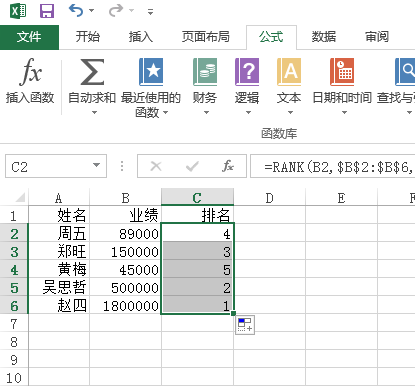This screenshot has width=415, height=386.
Task: Open the 文本 functions menu
Action: [x=289, y=86]
